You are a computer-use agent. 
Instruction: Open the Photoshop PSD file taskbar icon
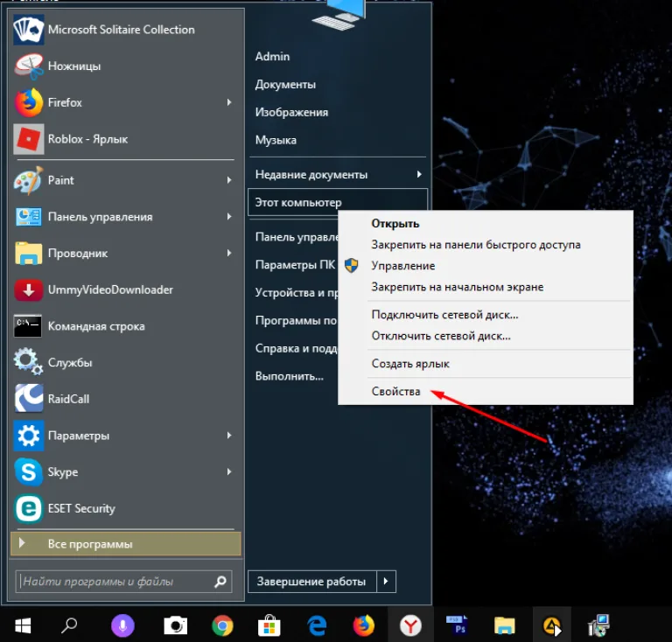[x=457, y=625]
